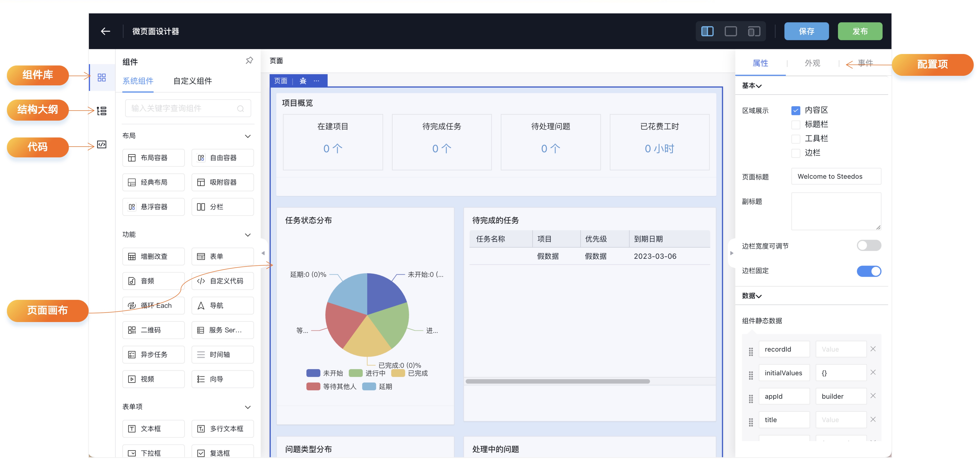980x467 pixels.
Task: Click the bug debug icon on page tab
Action: point(303,81)
